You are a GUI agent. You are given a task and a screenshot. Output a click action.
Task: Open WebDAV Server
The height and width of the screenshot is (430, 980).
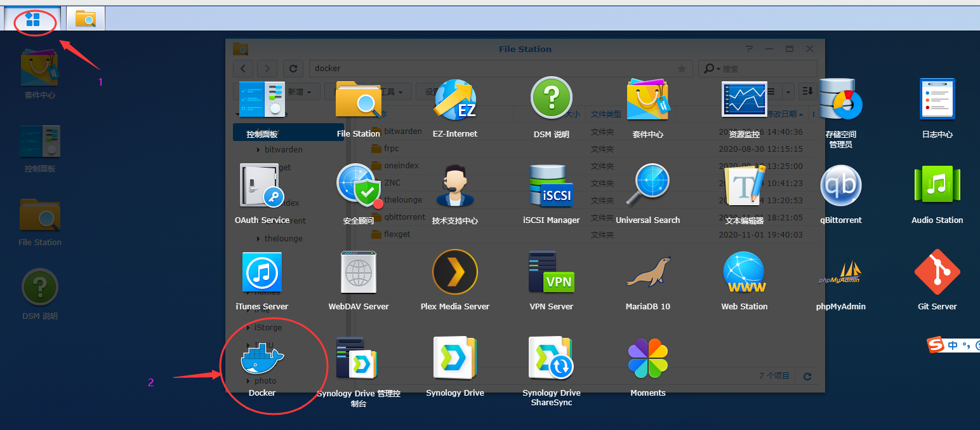(x=359, y=281)
